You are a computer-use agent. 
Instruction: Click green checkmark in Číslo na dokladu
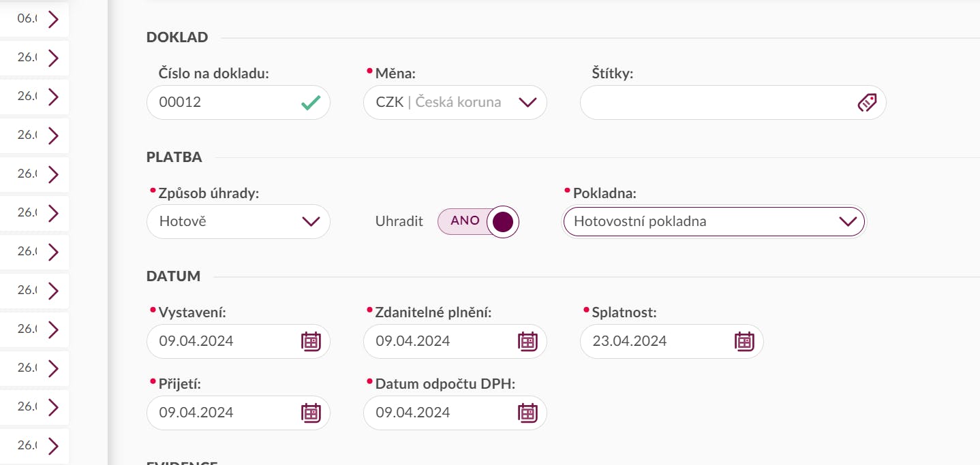click(311, 103)
